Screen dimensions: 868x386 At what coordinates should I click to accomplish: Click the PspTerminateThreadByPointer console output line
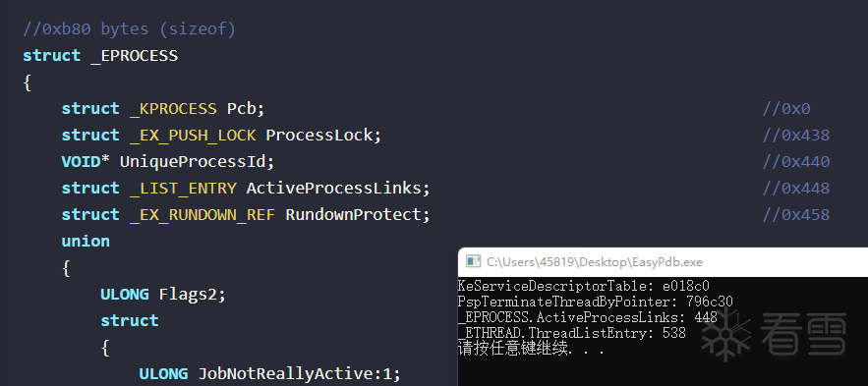(x=595, y=302)
